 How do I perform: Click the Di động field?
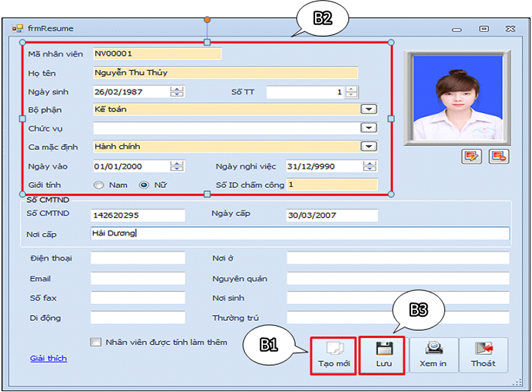[138, 318]
